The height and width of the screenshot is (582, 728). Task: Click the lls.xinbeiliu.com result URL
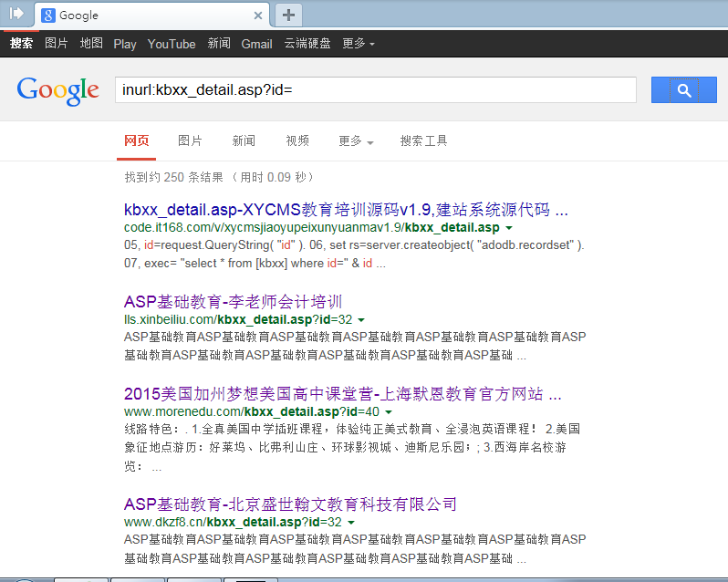click(x=238, y=320)
